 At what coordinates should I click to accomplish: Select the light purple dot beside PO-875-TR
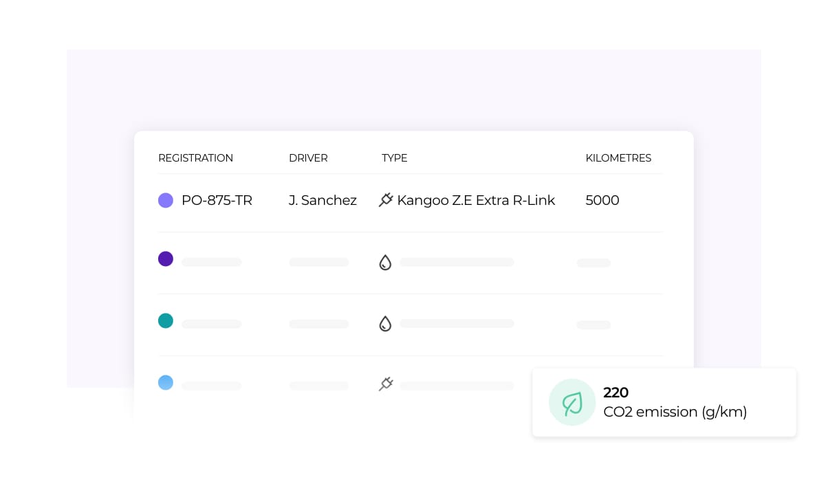(x=166, y=200)
